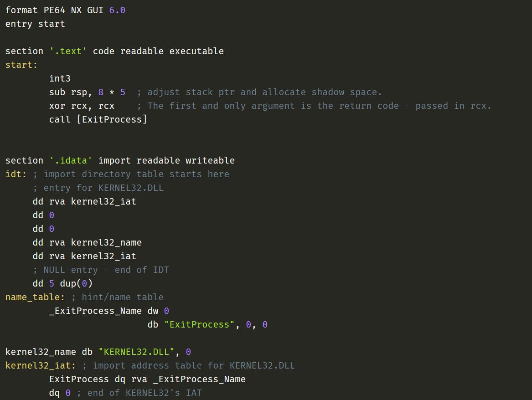Click the 'xor rcx, rcx' instruction
The width and height of the screenshot is (532, 400).
pos(82,106)
